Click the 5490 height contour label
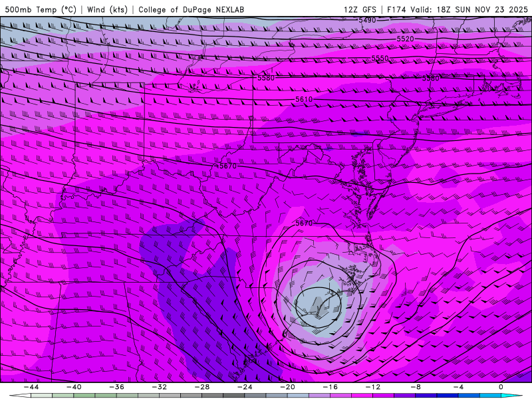Screen dimensions: 532x399 (x=368, y=20)
